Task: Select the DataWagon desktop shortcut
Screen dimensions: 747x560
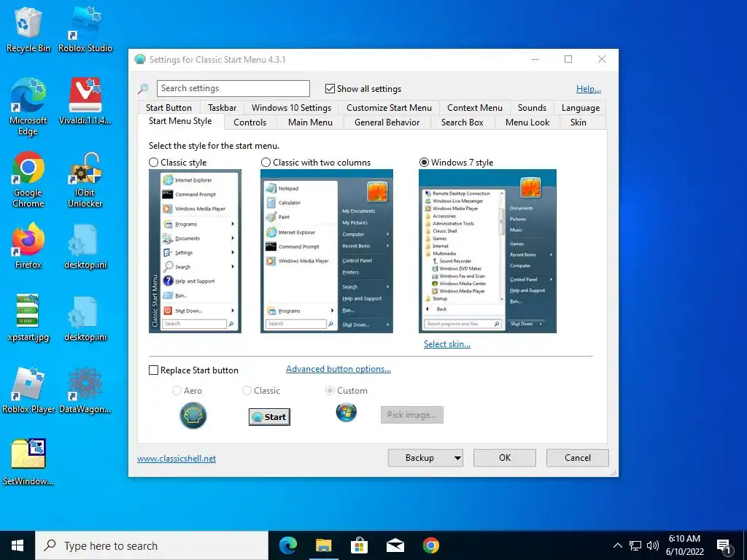Action: pyautogui.click(x=85, y=391)
